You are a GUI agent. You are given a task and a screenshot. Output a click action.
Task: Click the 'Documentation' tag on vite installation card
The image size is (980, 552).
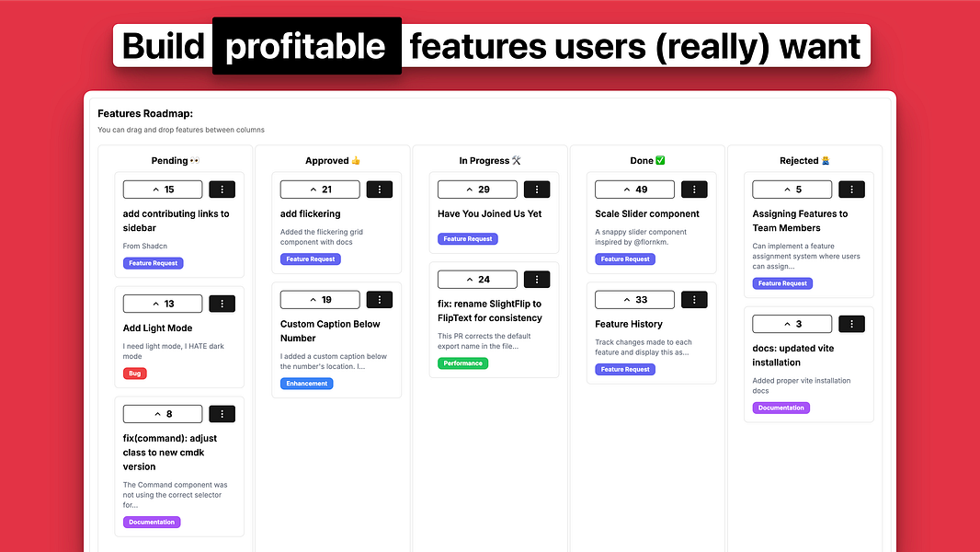[781, 407]
